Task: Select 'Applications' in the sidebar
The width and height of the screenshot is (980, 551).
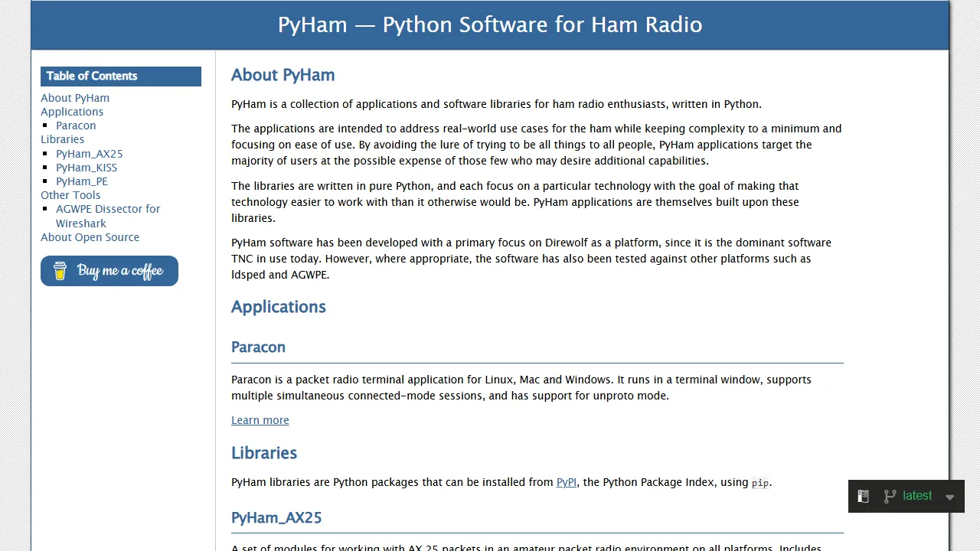Action: point(72,112)
